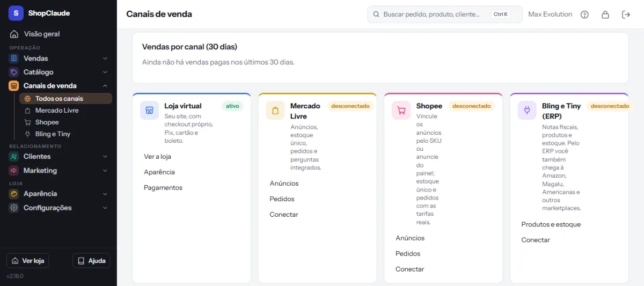Expand the Configurações menu chevron

[105, 208]
